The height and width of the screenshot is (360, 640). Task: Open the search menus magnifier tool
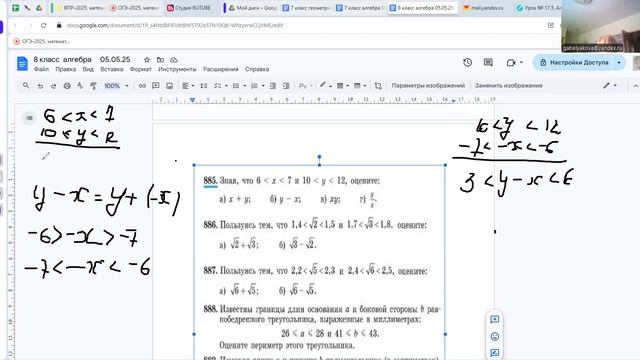coord(26,86)
